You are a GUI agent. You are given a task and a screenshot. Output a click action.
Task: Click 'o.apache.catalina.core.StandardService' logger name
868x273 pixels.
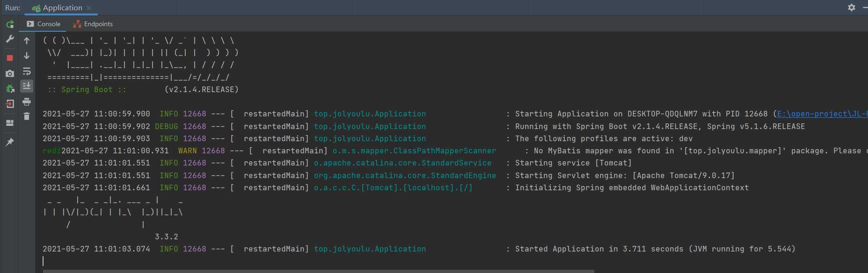403,163
